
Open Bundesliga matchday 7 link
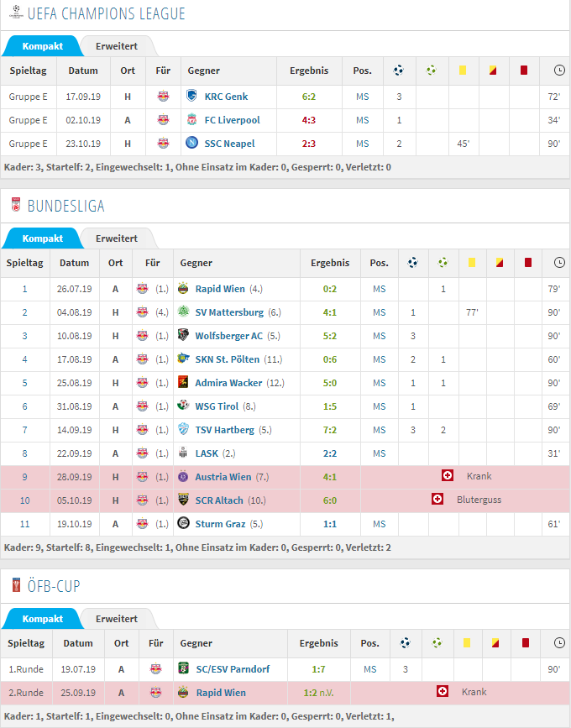(24, 430)
